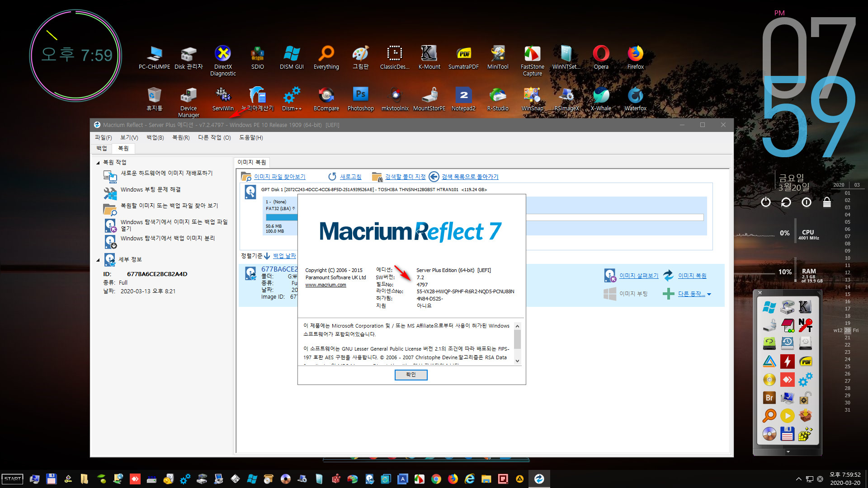This screenshot has height=488, width=868.
Task: Launch Device Manager shortcut
Action: coord(189,103)
